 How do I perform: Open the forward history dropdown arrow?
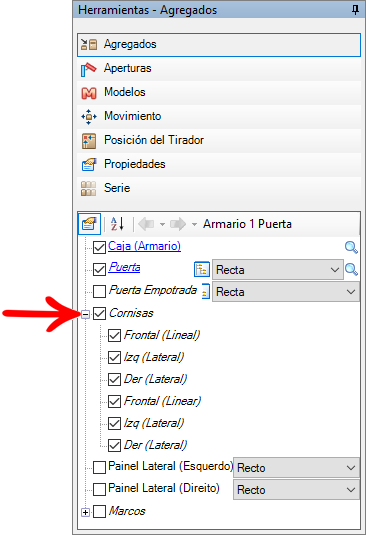pyautogui.click(x=194, y=225)
